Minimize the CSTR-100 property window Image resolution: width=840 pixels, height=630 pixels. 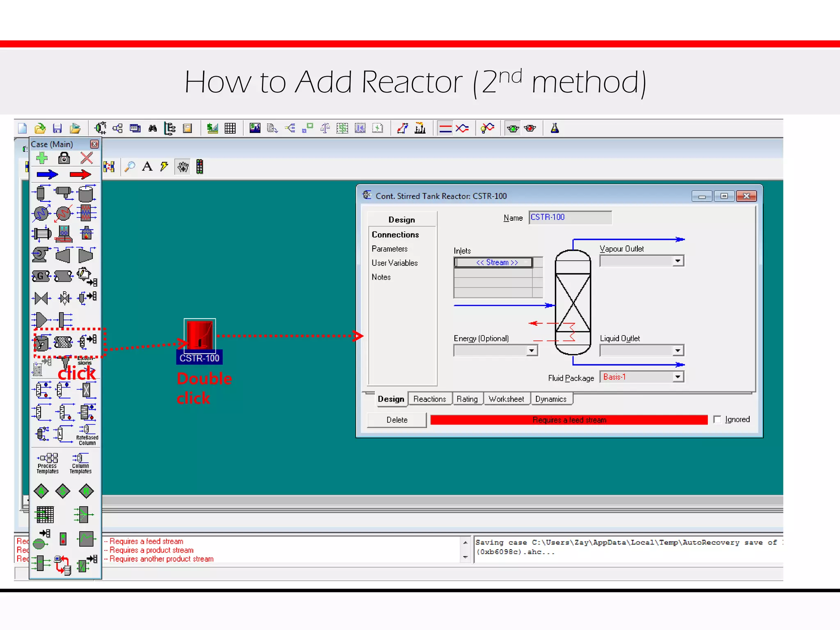702,196
